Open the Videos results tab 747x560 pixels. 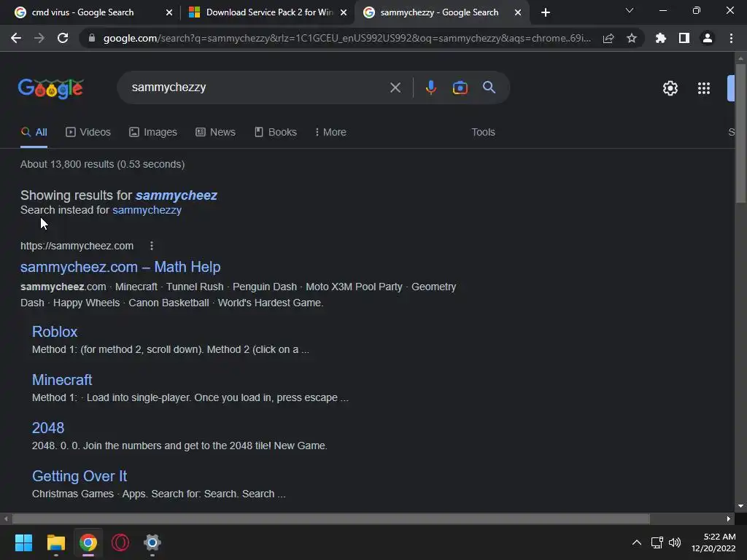(x=88, y=132)
